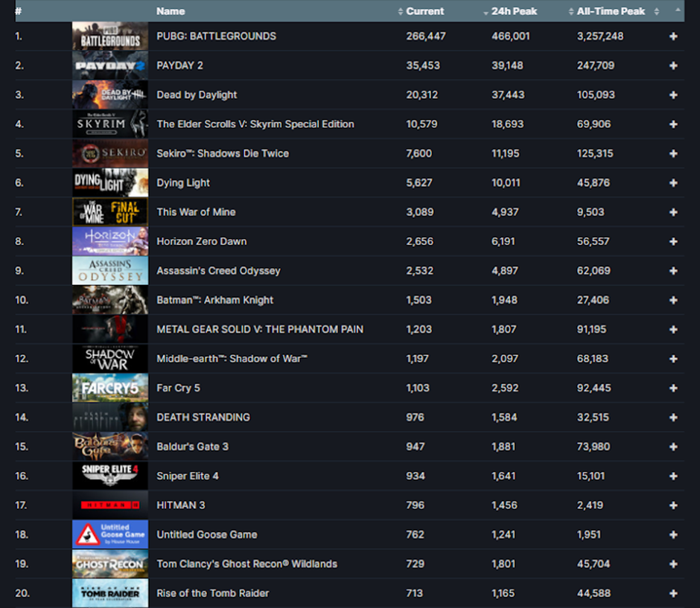
Task: Add DEATH STRANDING using plus icon
Action: click(x=673, y=417)
